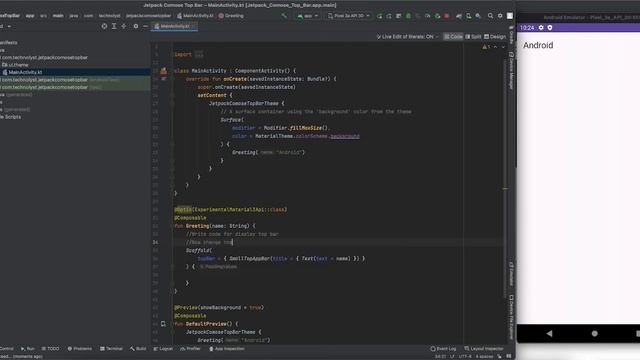Click Expand All icon in Project panel
640x360 pixels.
coord(114,26)
